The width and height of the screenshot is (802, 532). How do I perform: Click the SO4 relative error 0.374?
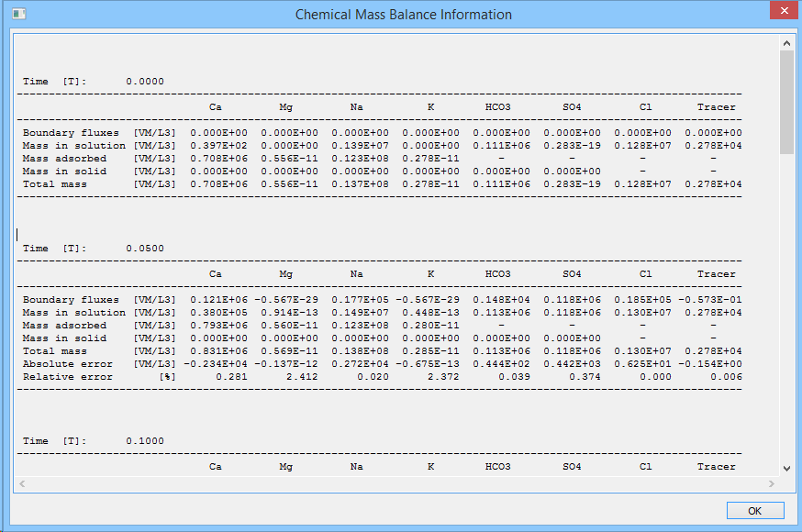point(585,377)
